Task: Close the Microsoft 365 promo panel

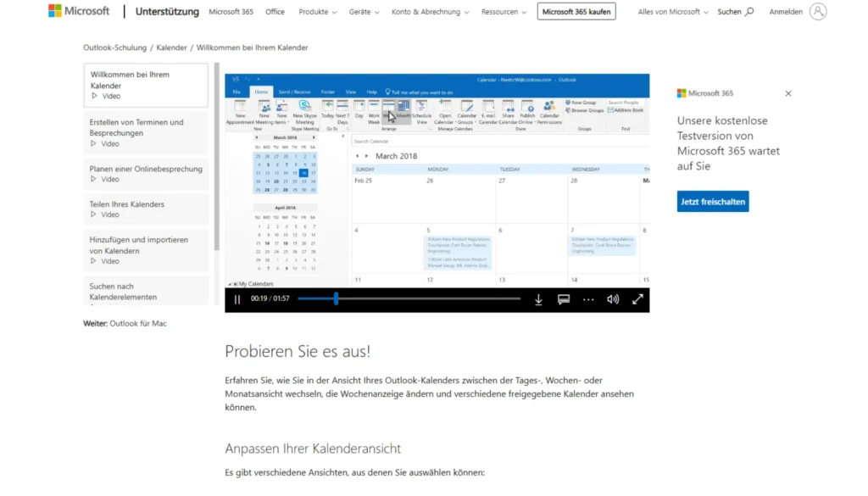Action: (788, 93)
